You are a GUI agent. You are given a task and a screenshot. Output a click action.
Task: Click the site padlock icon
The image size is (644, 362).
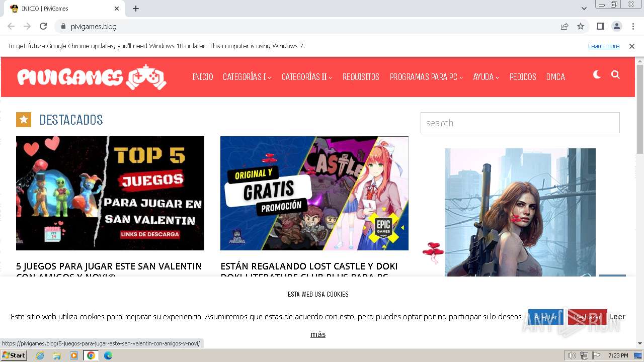click(63, 26)
